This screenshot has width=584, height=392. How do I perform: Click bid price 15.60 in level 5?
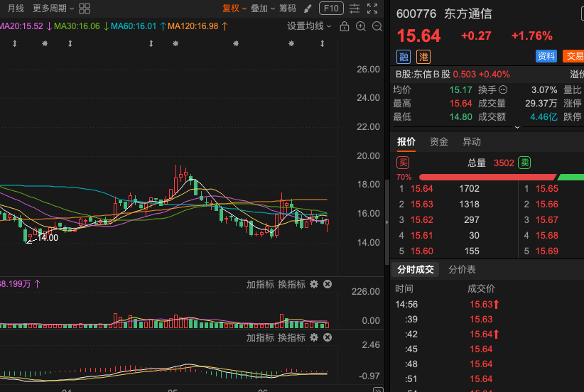point(421,251)
